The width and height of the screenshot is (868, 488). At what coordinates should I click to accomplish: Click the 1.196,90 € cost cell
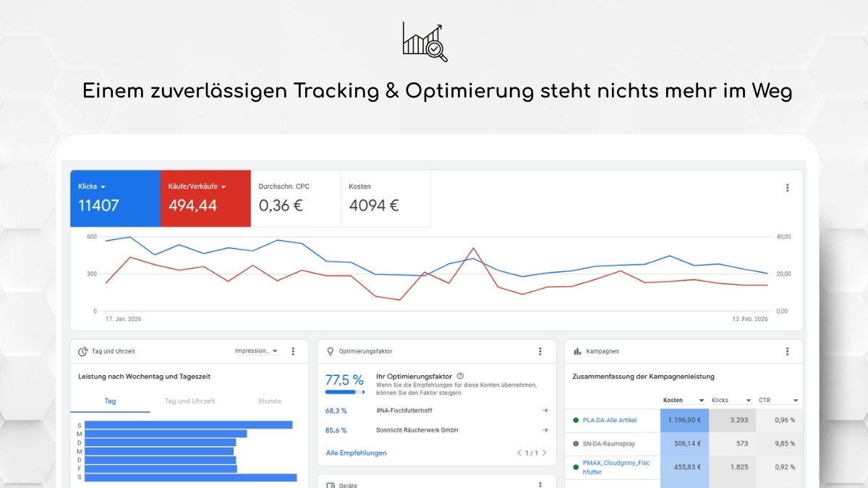pyautogui.click(x=684, y=420)
